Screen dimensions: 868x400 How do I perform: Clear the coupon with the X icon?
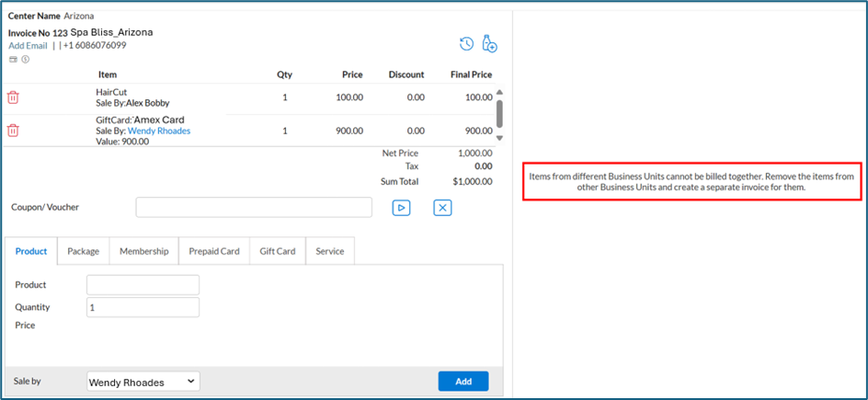(x=442, y=208)
